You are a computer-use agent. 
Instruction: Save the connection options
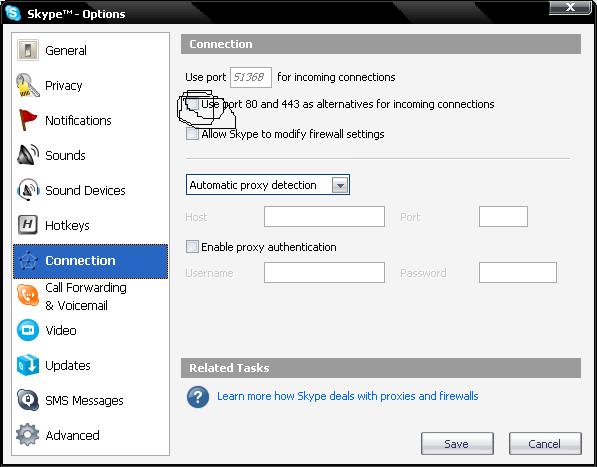[x=457, y=443]
